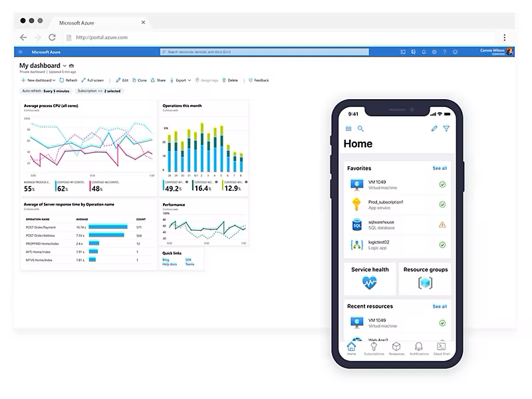Open the Export dropdown
This screenshot has width=532, height=399.
[180, 80]
